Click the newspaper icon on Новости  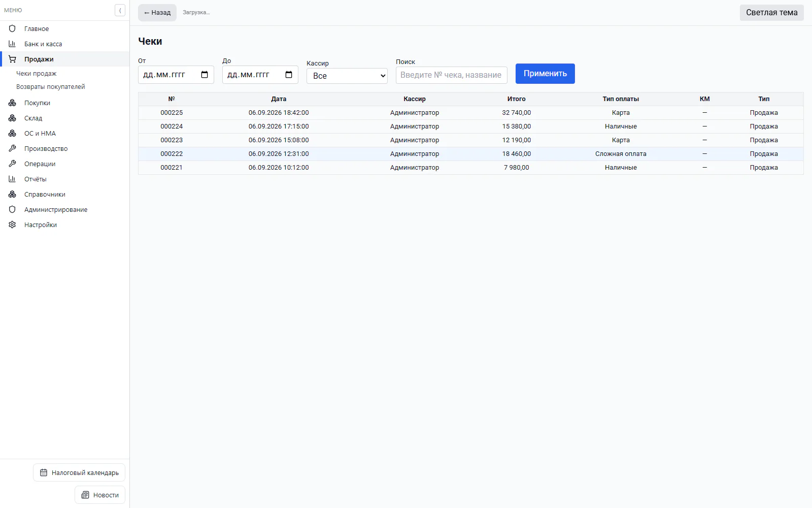[x=85, y=495]
